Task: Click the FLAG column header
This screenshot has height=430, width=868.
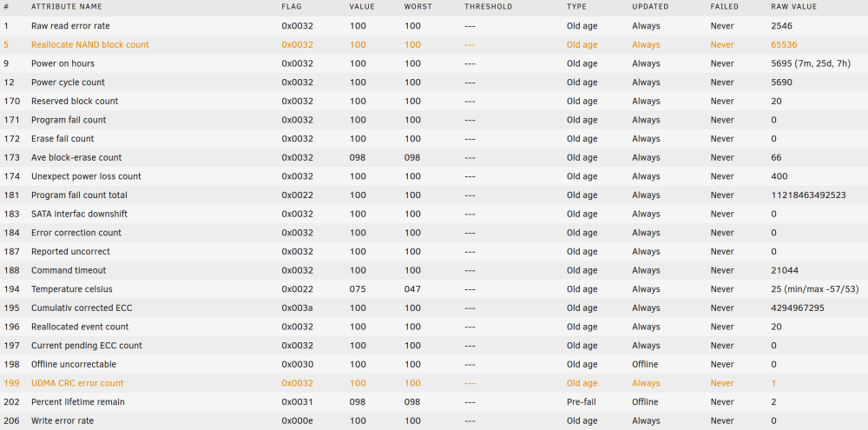Action: click(x=292, y=7)
